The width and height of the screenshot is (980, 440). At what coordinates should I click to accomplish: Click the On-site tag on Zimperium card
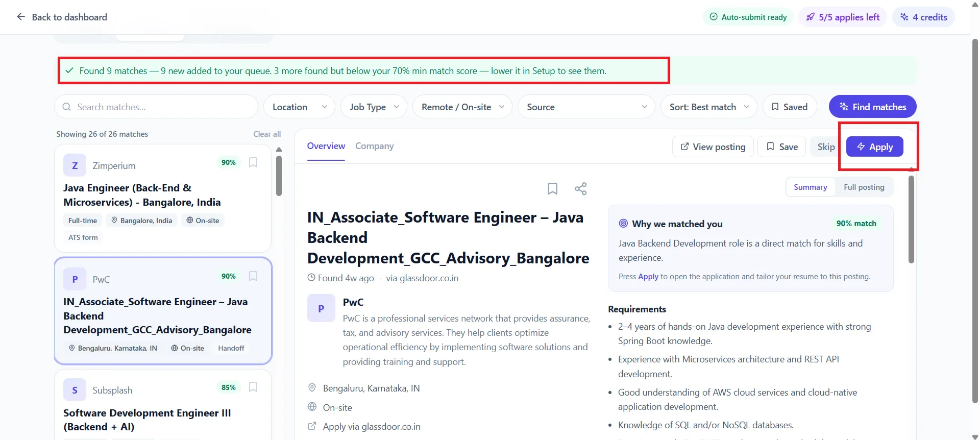(x=203, y=221)
